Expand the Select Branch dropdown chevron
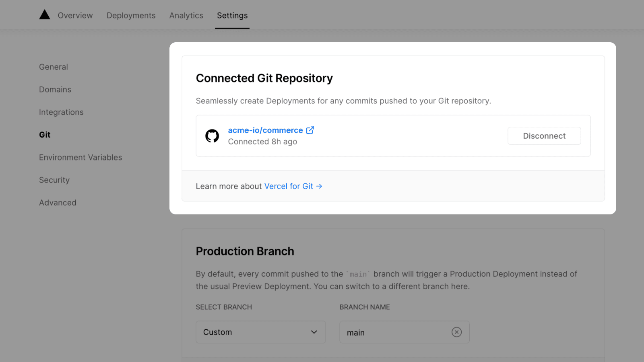 [314, 332]
